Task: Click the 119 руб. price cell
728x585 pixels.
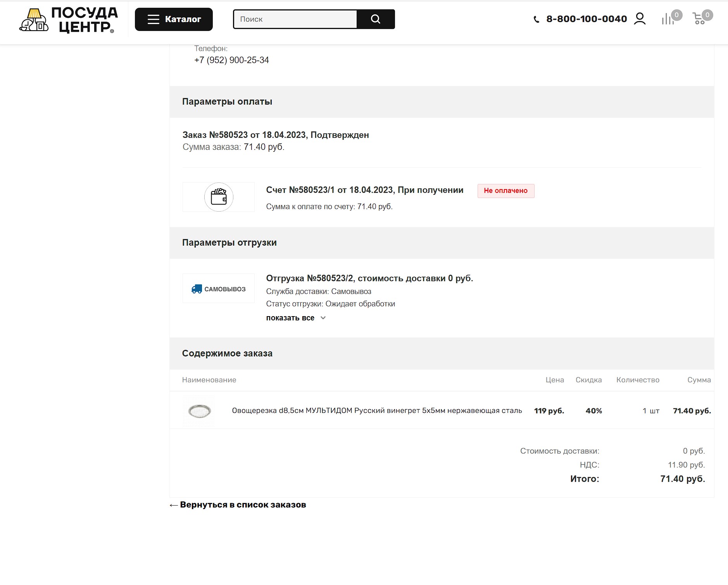Action: pos(549,411)
